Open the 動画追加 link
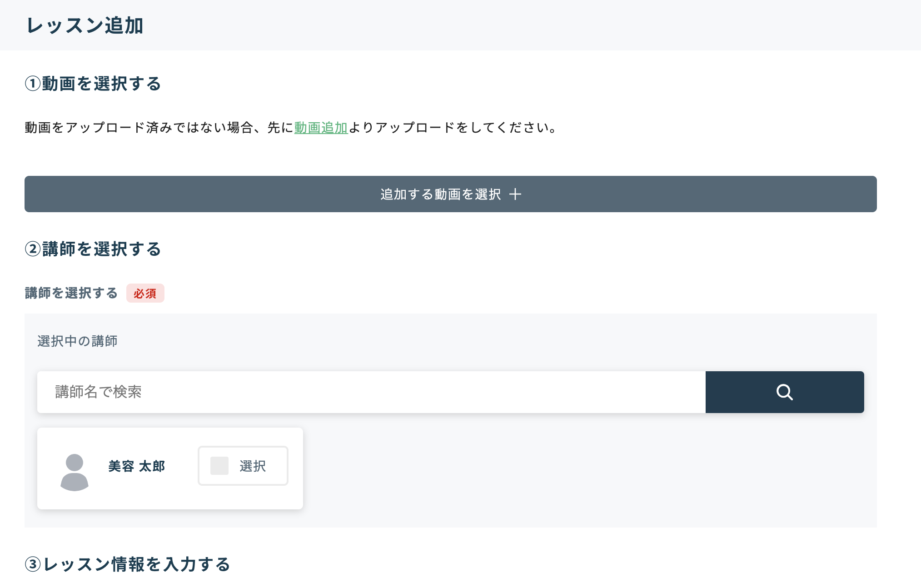Image resolution: width=921 pixels, height=588 pixels. pos(320,128)
